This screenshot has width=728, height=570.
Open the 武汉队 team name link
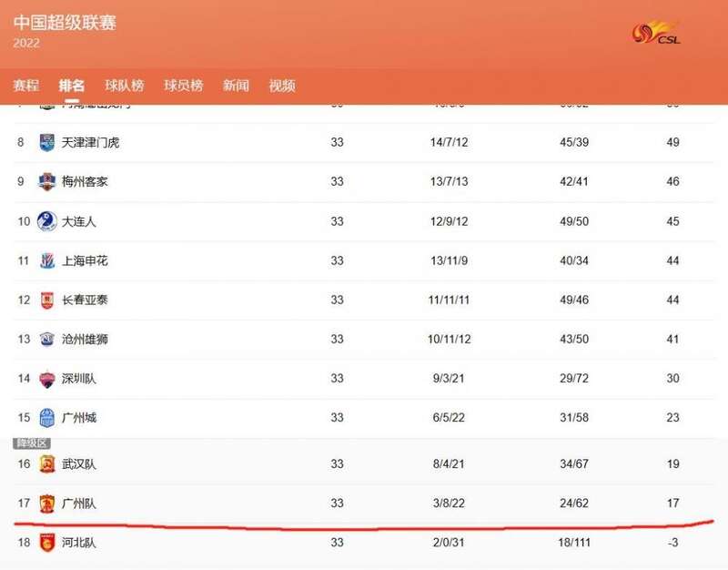pos(79,464)
